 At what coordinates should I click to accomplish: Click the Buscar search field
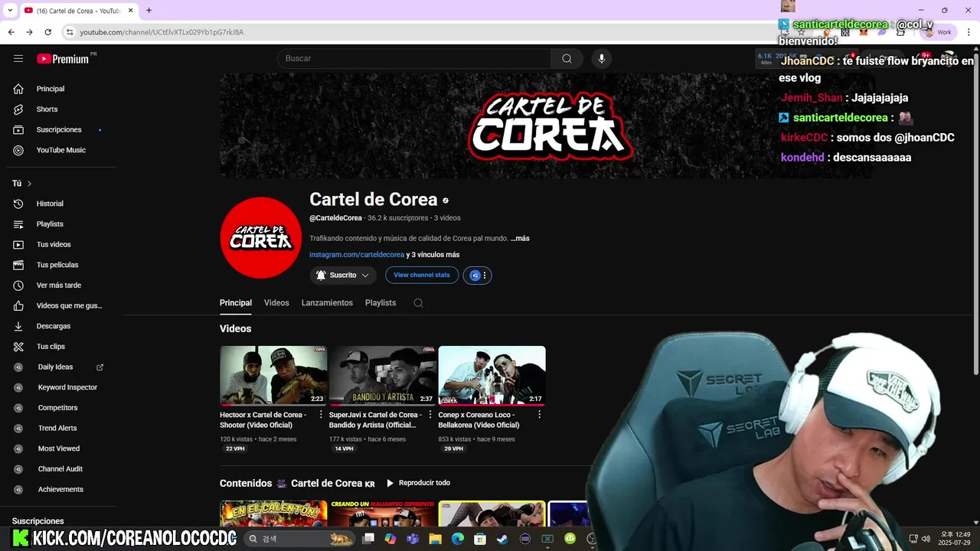[x=413, y=59]
